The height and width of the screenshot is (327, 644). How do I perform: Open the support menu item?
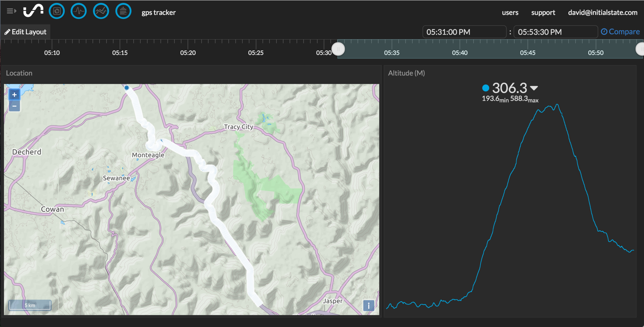click(543, 13)
